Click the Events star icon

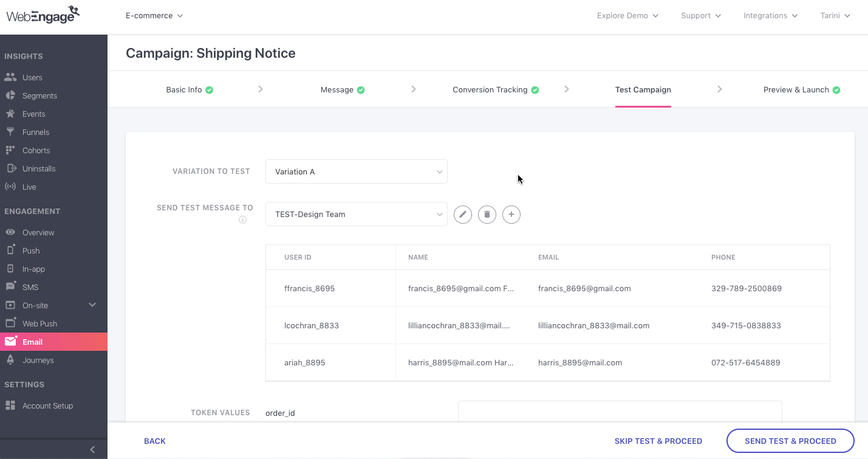10,114
